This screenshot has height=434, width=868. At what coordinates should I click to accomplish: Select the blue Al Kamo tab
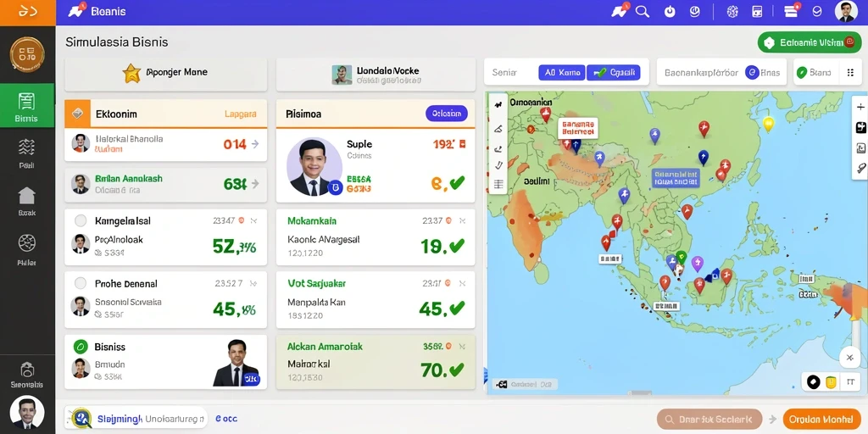(561, 73)
